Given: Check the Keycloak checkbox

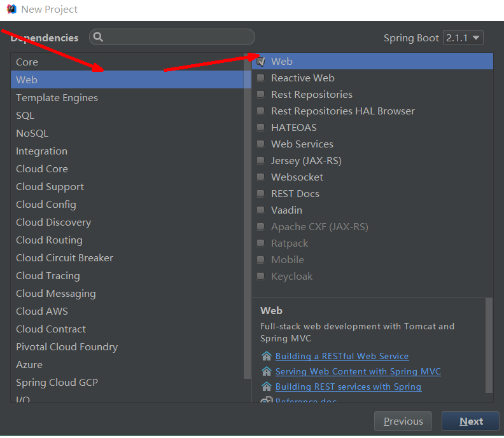Looking at the screenshot, I should pyautogui.click(x=261, y=276).
